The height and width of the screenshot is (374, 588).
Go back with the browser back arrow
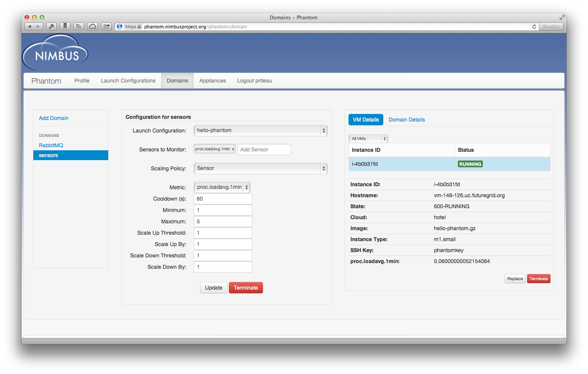coord(29,26)
